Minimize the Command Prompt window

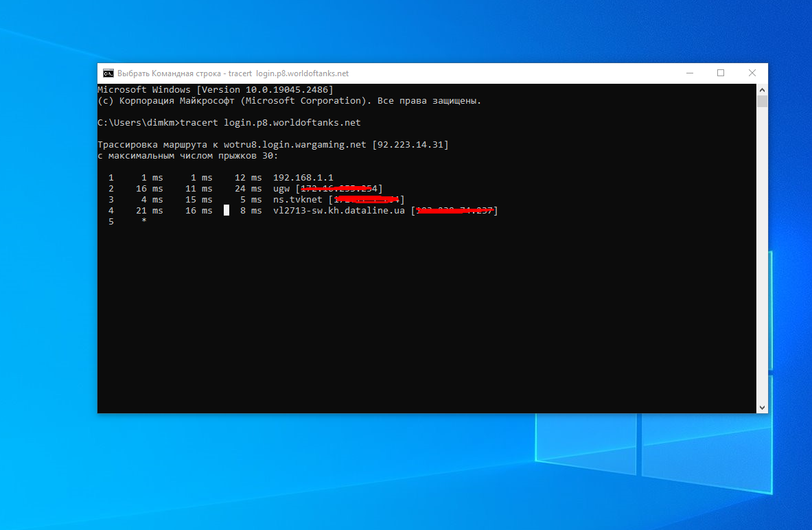[x=689, y=73]
